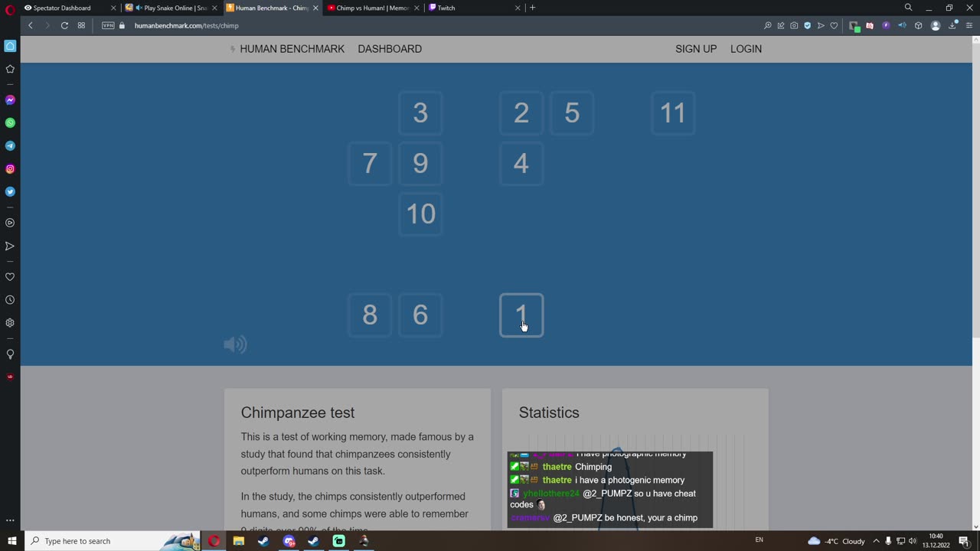Click the star-shaped workspace icon in sidebar

pyautogui.click(x=10, y=69)
